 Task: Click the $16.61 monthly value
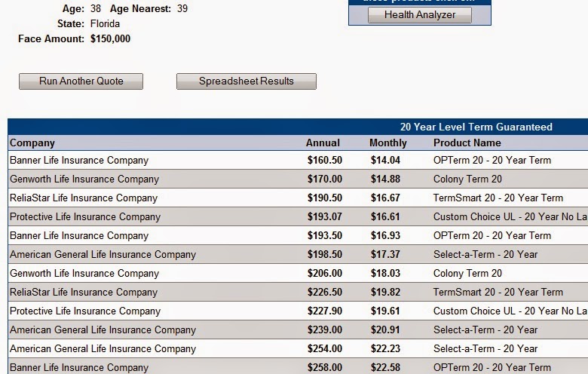pos(385,217)
